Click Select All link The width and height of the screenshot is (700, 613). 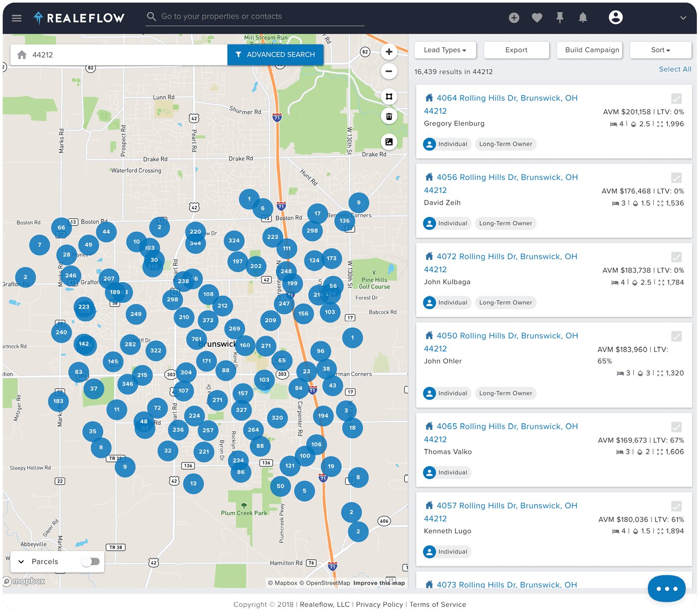675,69
